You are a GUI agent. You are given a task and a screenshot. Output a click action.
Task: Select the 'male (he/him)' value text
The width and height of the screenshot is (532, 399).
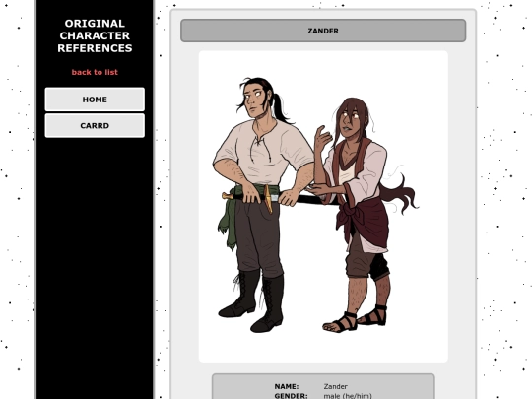(x=348, y=396)
